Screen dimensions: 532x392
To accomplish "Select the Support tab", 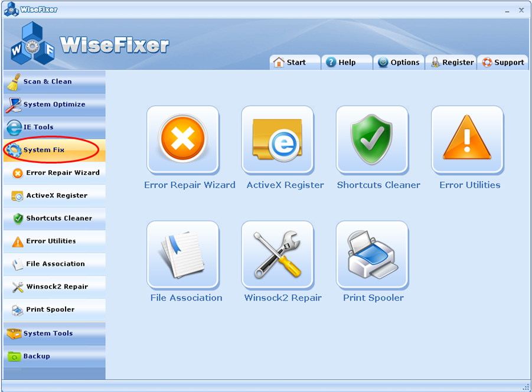I will 502,62.
